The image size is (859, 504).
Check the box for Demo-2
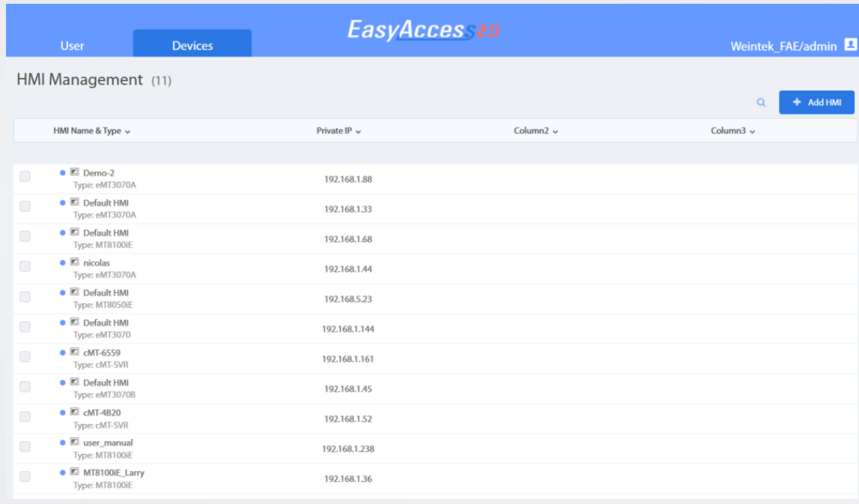25,177
